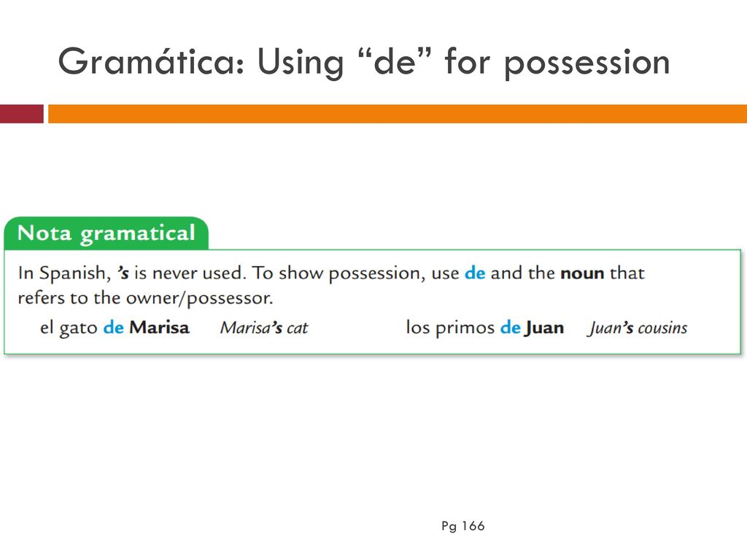Screen dimensions: 747x560
Task: Select the bold italic 's in first line
Action: [123, 273]
